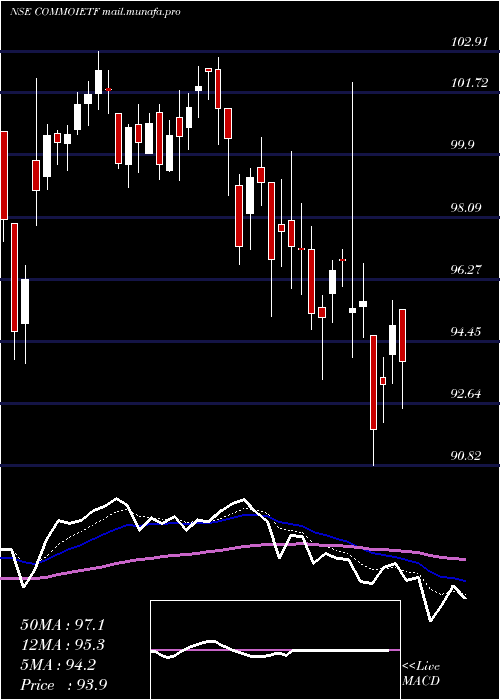Click the 101.72 price level label

tap(470, 83)
